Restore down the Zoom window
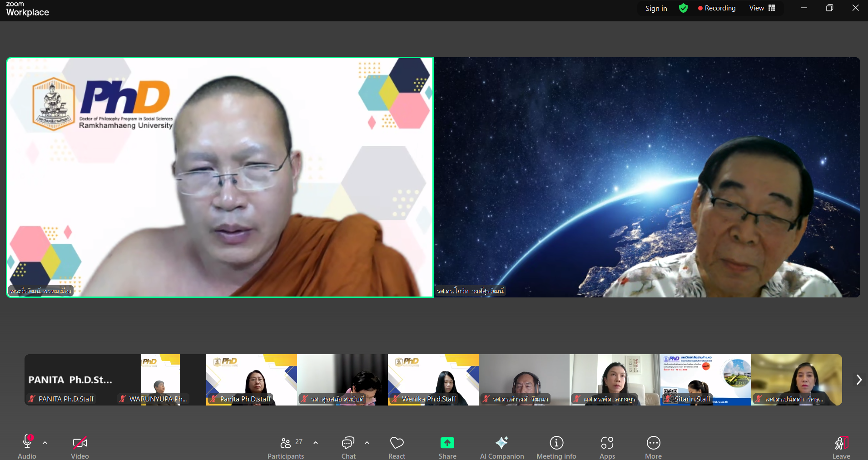Screen dimensions: 868x460 tap(829, 8)
